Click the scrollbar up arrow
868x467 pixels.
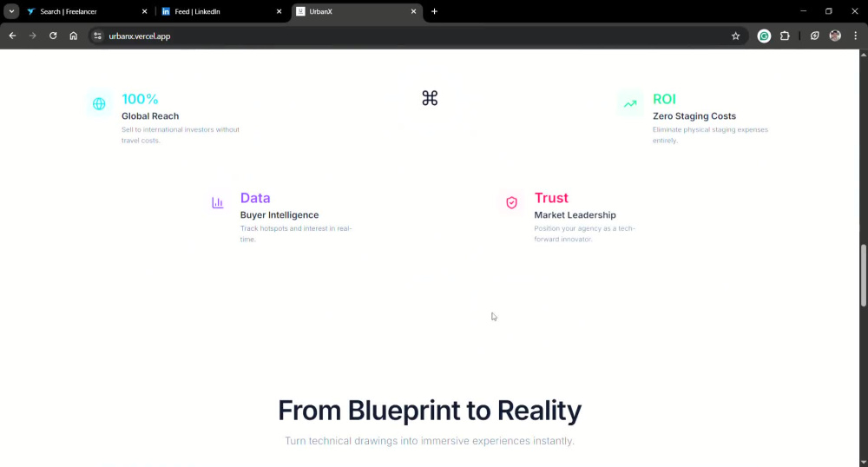[863, 54]
